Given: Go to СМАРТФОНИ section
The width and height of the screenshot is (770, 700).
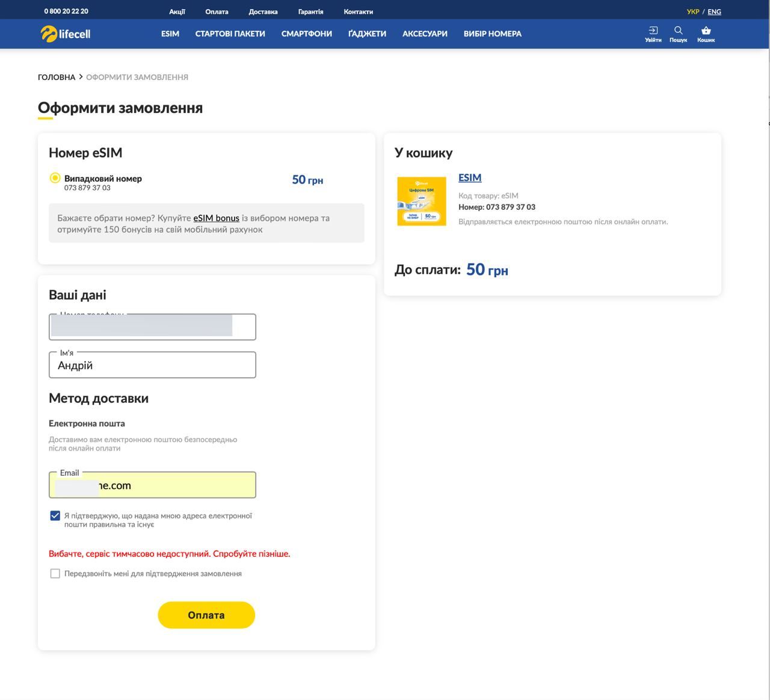Looking at the screenshot, I should (306, 34).
